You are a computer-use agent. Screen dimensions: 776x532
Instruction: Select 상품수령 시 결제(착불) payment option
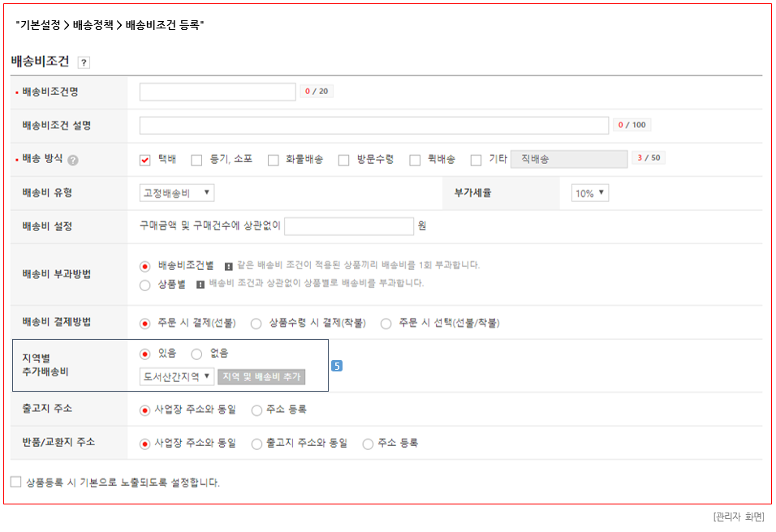(256, 324)
